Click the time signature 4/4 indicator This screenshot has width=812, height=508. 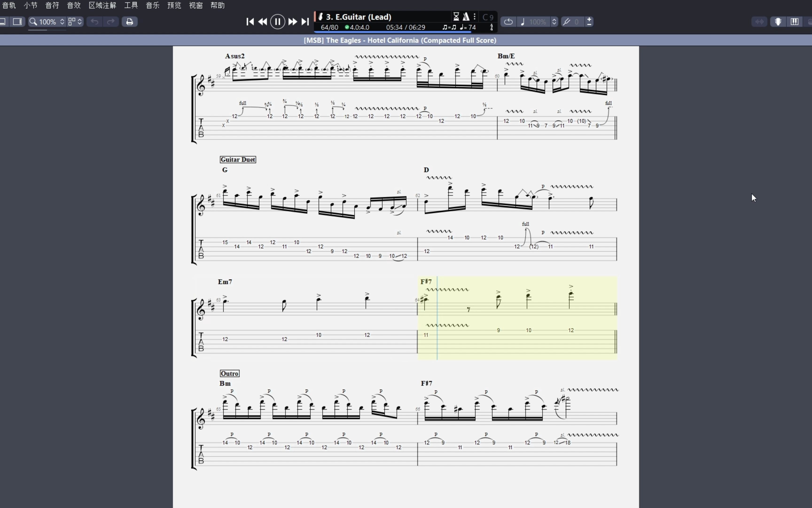(492, 27)
